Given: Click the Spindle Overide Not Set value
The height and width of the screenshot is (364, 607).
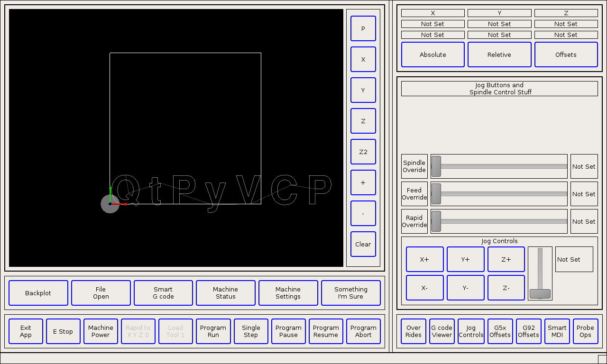Looking at the screenshot, I should coord(584,166).
